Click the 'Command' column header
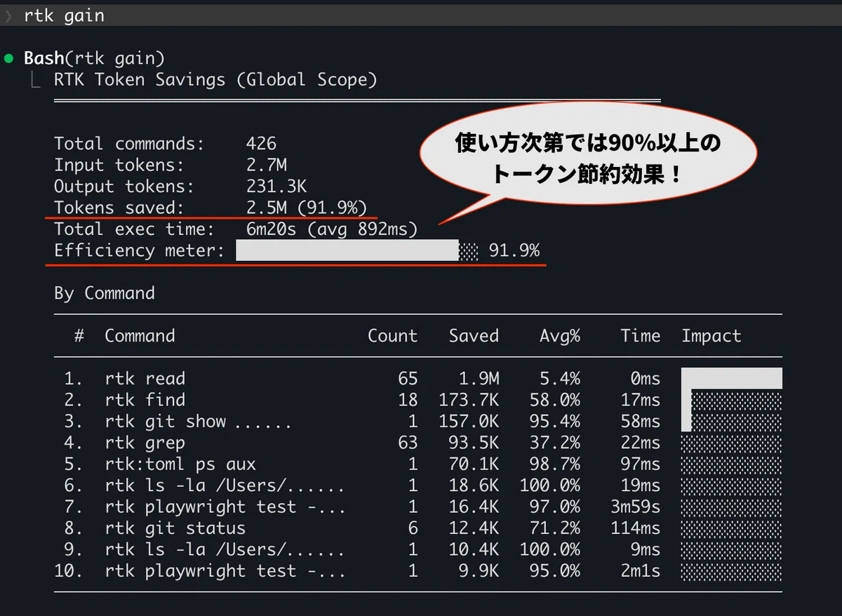The image size is (842, 616). coord(140,335)
